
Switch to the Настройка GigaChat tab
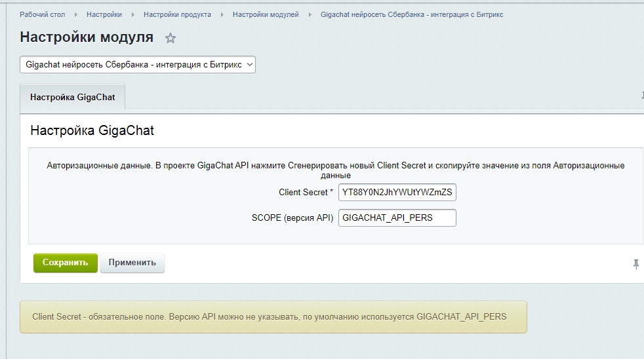pyautogui.click(x=72, y=97)
